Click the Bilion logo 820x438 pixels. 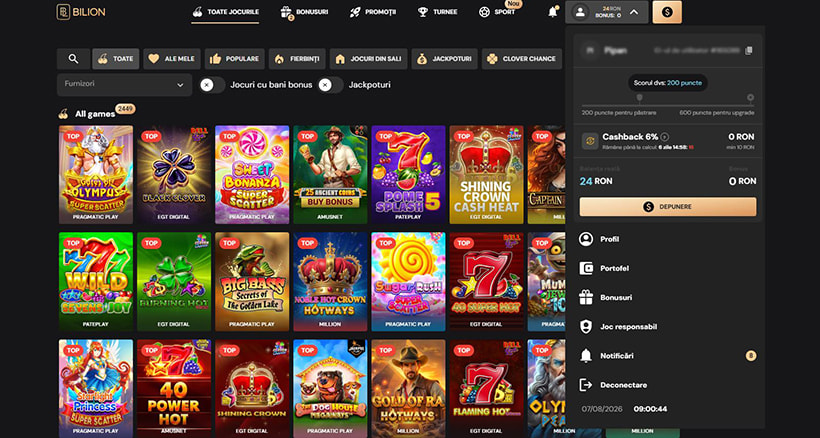click(81, 11)
